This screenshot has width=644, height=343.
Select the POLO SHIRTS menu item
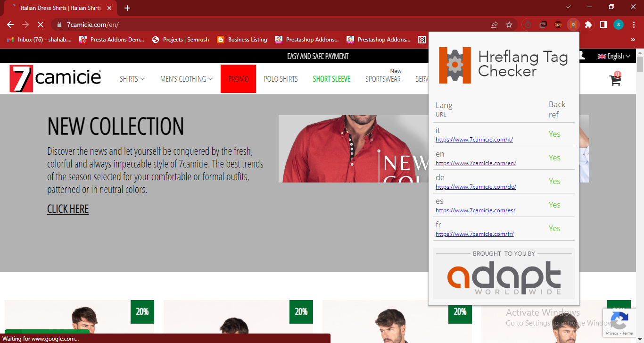[281, 79]
